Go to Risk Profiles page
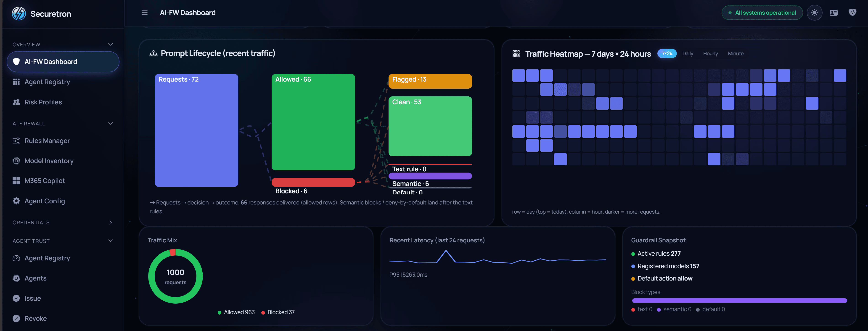 click(x=63, y=102)
